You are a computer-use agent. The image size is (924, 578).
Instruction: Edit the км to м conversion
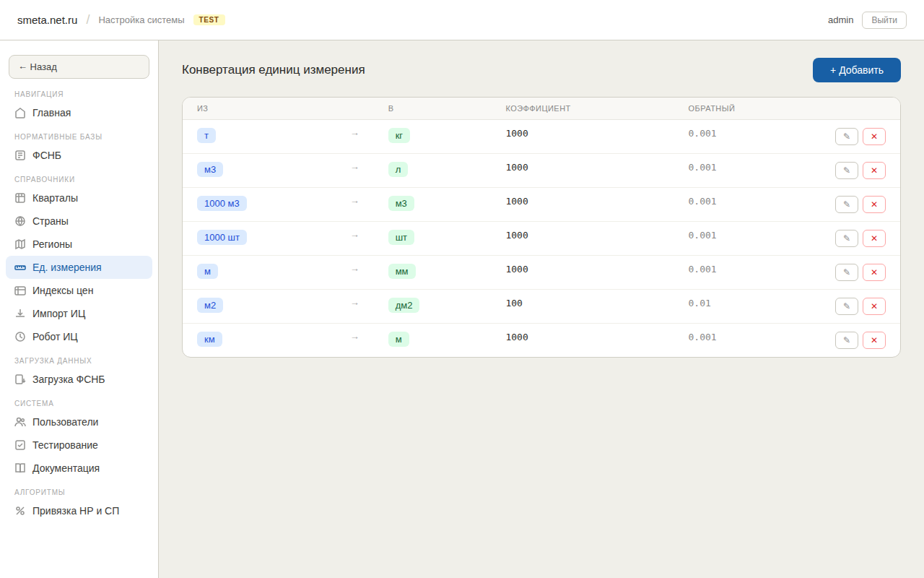coord(846,340)
